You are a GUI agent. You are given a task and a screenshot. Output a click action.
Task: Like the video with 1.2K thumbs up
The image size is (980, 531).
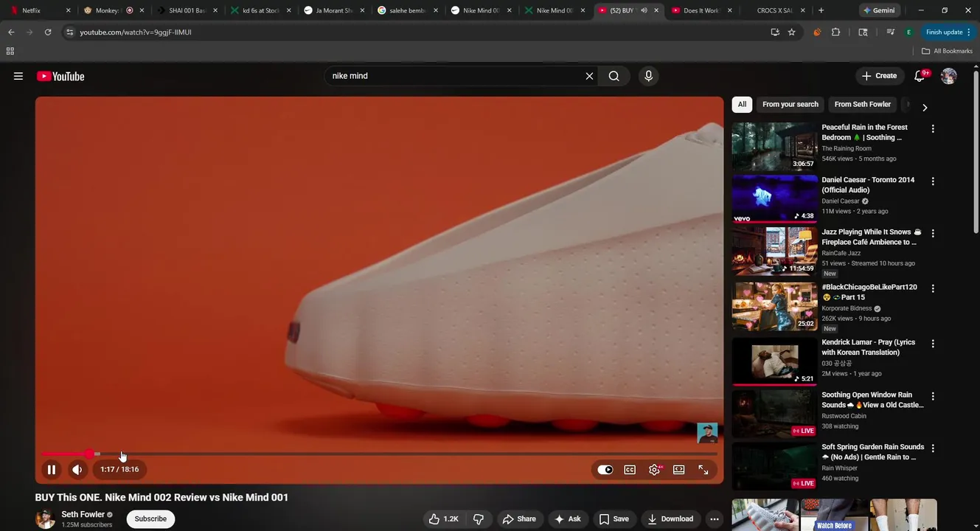pos(444,518)
